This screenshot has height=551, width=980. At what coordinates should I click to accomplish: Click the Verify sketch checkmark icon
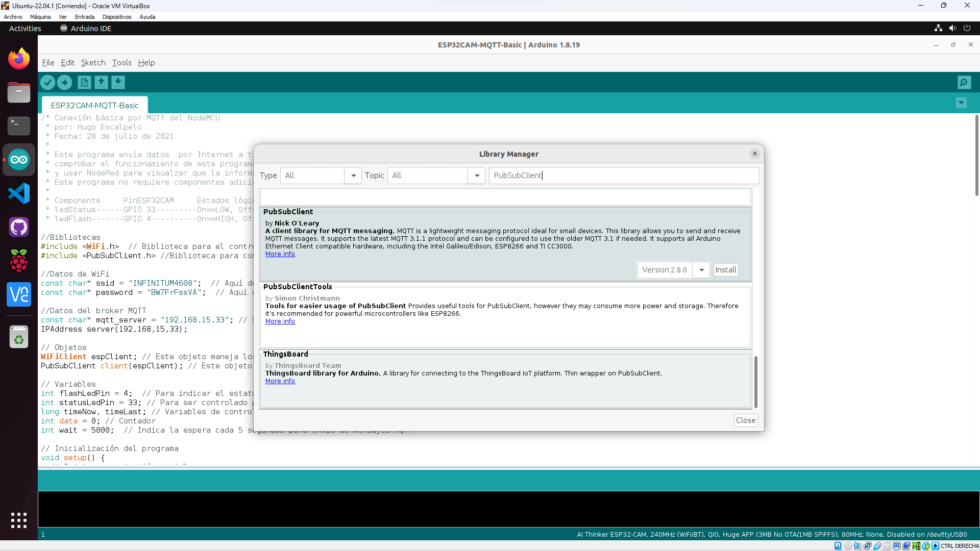pos(47,82)
